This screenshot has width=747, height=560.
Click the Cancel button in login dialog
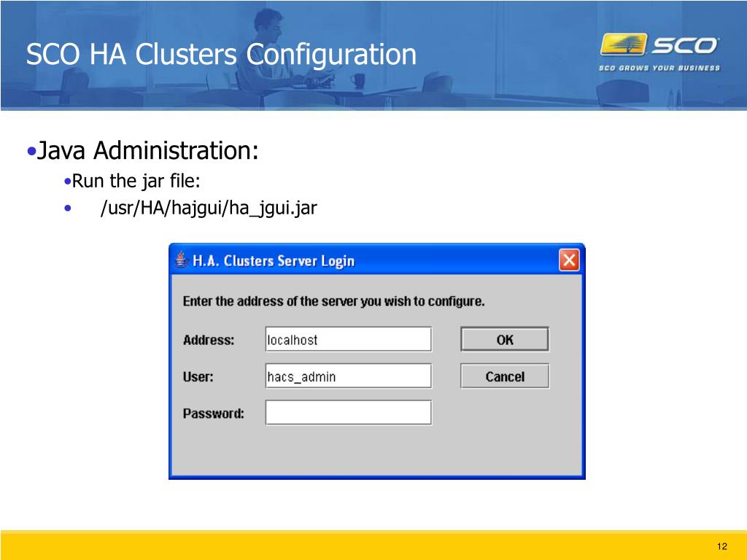pos(505,376)
